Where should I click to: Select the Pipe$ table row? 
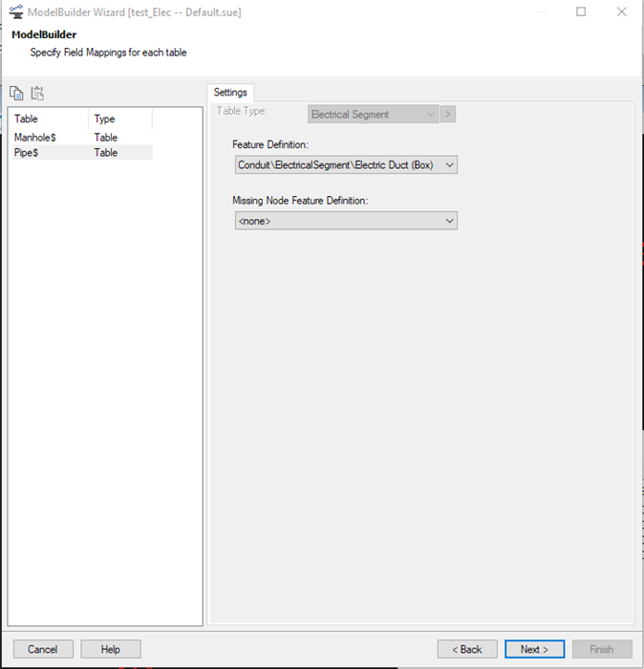pos(27,152)
